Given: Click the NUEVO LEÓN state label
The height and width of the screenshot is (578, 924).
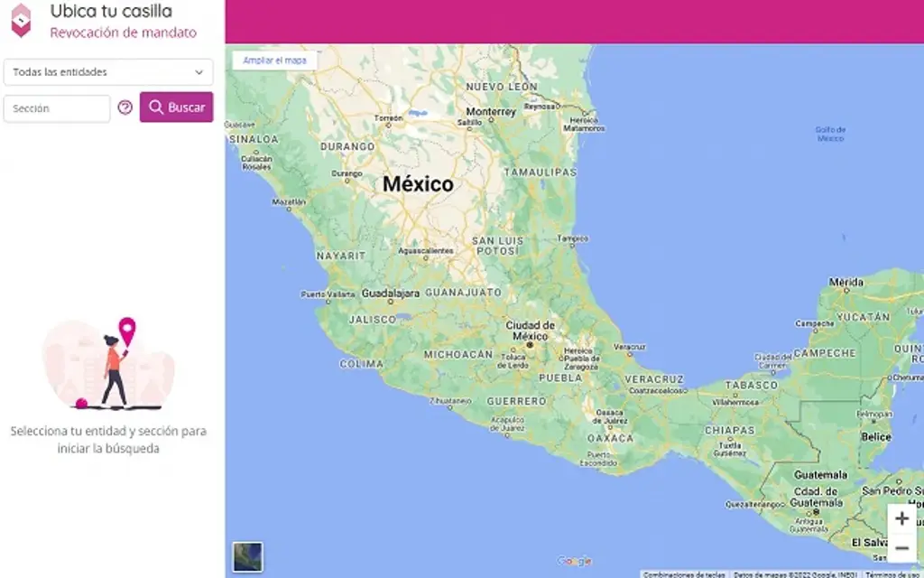Looking at the screenshot, I should click(502, 87).
